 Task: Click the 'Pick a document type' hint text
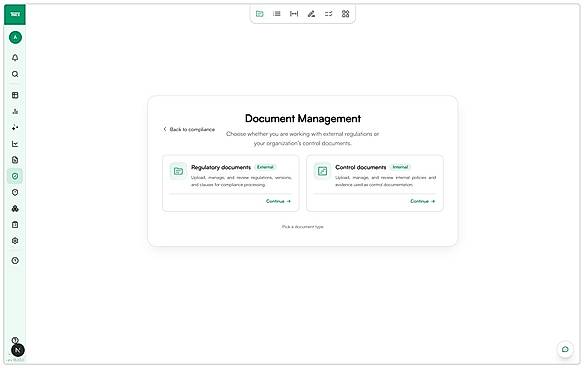(302, 226)
